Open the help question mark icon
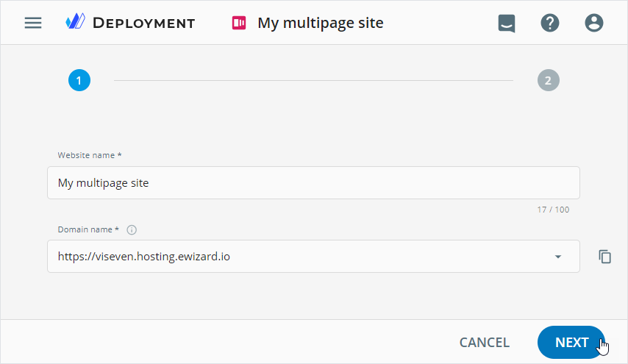This screenshot has width=628, height=364. tap(550, 23)
